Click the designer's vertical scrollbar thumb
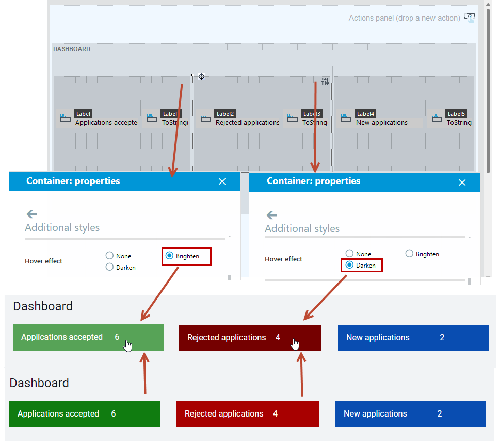The width and height of the screenshot is (499, 448). pos(488,91)
